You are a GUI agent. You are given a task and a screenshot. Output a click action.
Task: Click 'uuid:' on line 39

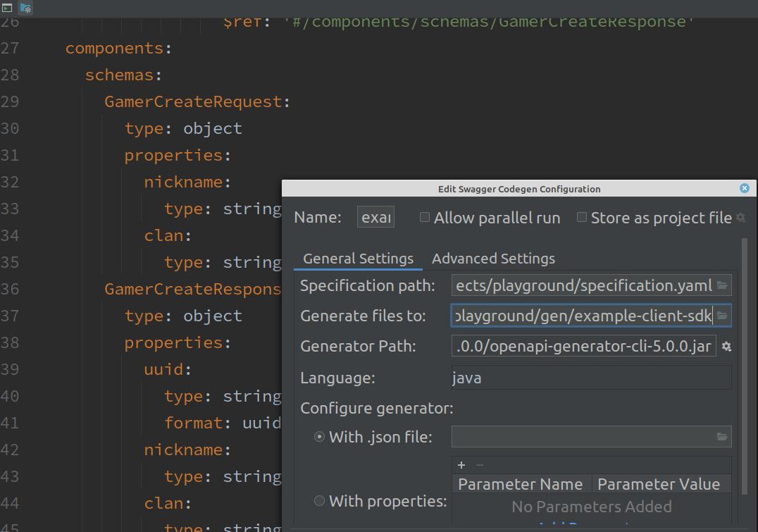pyautogui.click(x=168, y=369)
